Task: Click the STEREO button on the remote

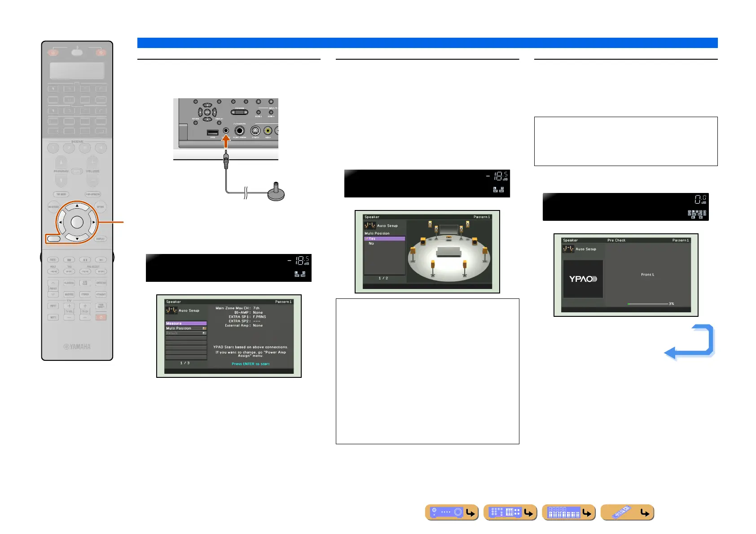Action: pos(85,295)
